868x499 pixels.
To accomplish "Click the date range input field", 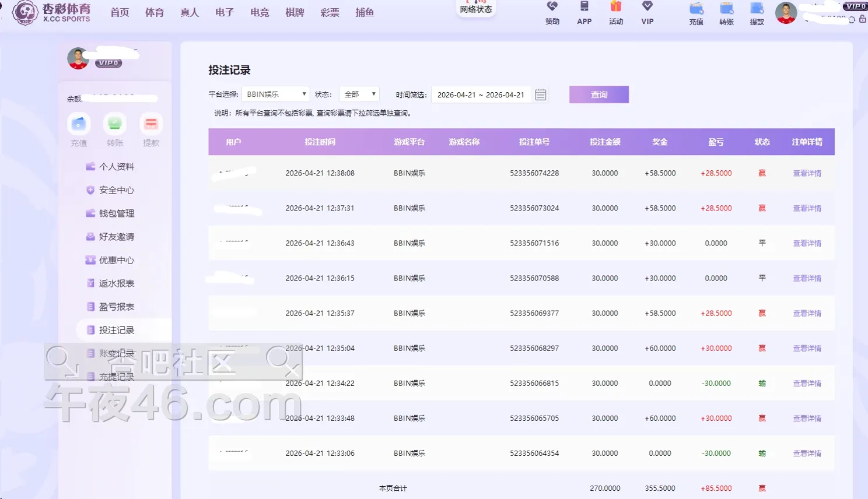I will coord(481,94).
